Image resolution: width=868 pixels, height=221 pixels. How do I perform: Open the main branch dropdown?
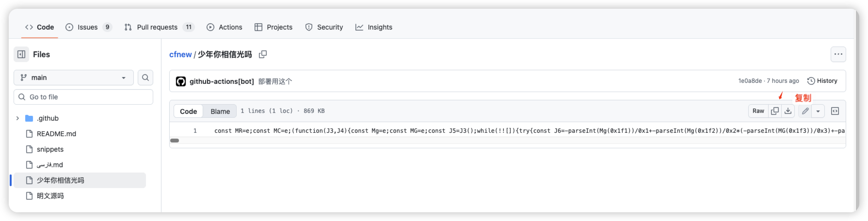tap(74, 78)
